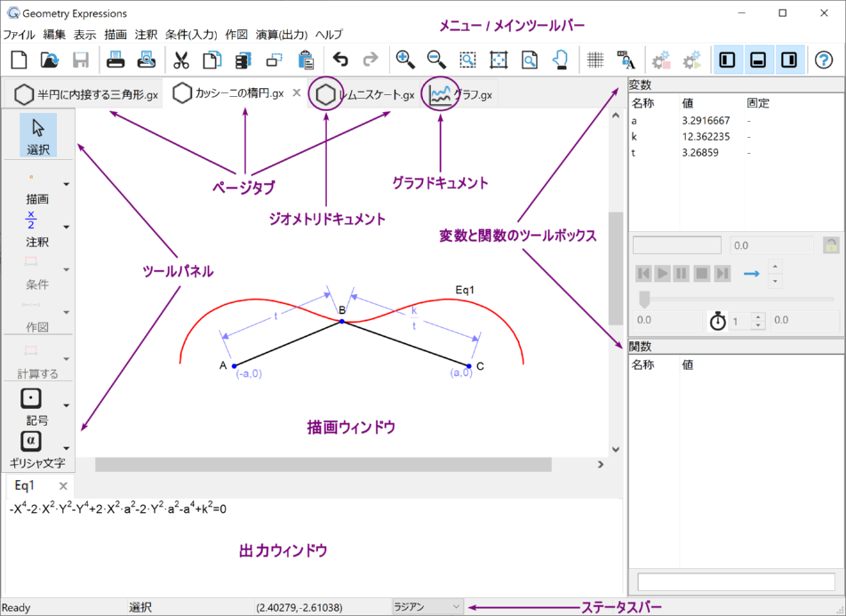The height and width of the screenshot is (616, 846).
Task: Click the Paste clipboard icon
Action: (307, 60)
